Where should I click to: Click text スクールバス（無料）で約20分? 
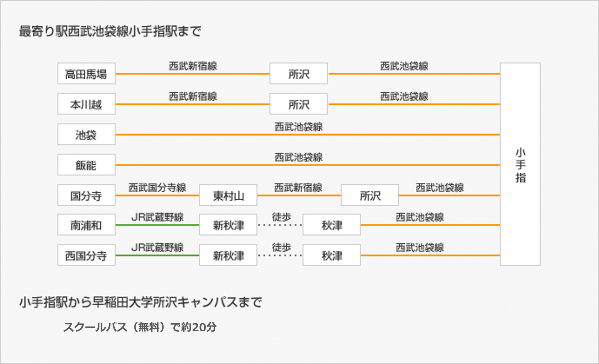click(x=140, y=327)
